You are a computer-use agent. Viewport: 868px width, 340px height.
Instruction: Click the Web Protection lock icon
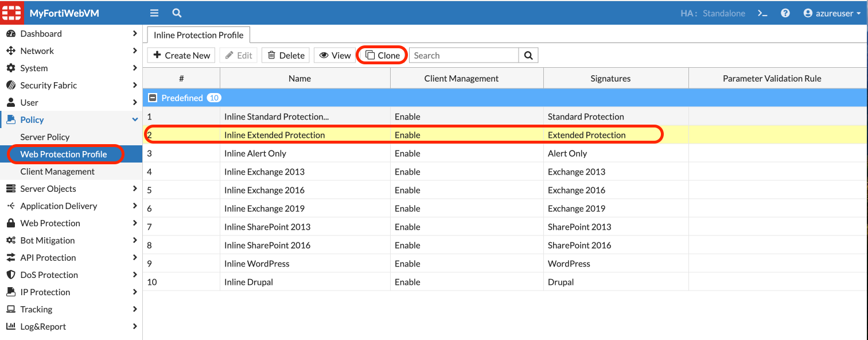click(11, 223)
